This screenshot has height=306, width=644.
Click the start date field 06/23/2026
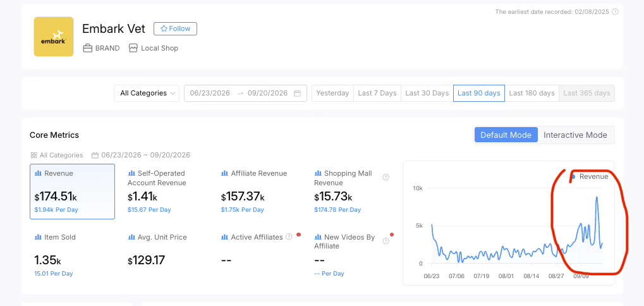210,93
